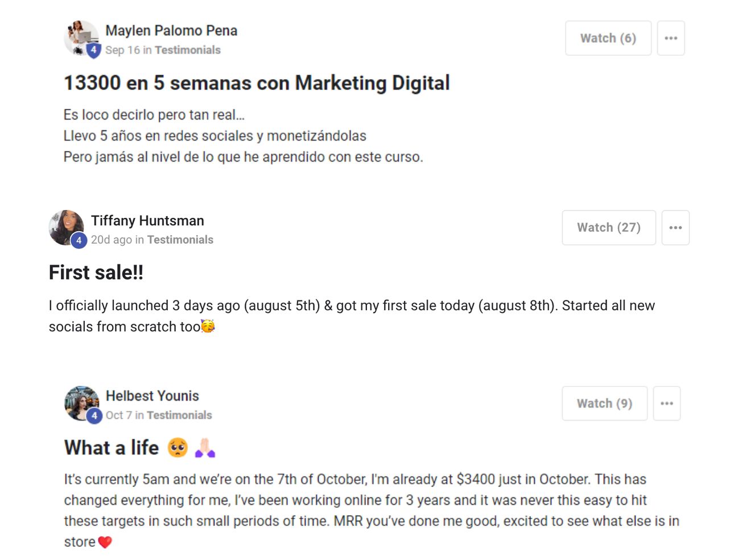Toggle Watch (9) on Helbest's post
The width and height of the screenshot is (734, 560).
tap(604, 403)
